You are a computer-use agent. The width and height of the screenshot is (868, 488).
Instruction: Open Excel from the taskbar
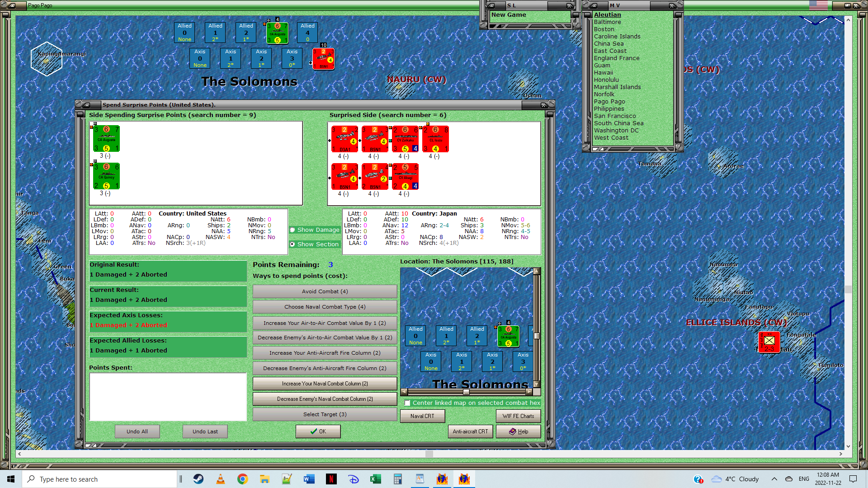coord(376,479)
